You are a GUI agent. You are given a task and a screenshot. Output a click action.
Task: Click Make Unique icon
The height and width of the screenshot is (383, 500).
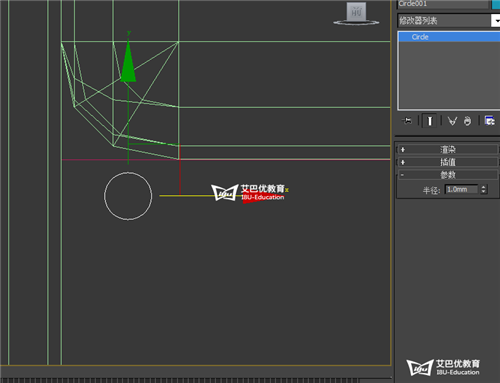[452, 121]
